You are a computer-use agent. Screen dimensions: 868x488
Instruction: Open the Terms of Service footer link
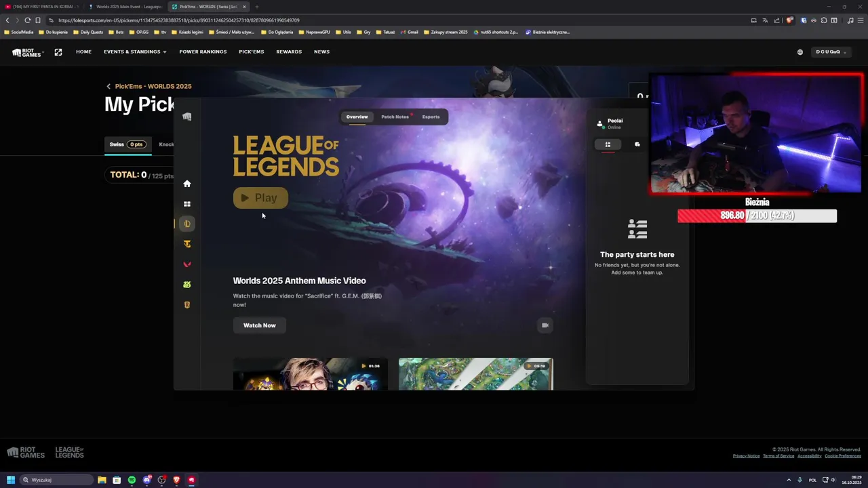(x=778, y=456)
